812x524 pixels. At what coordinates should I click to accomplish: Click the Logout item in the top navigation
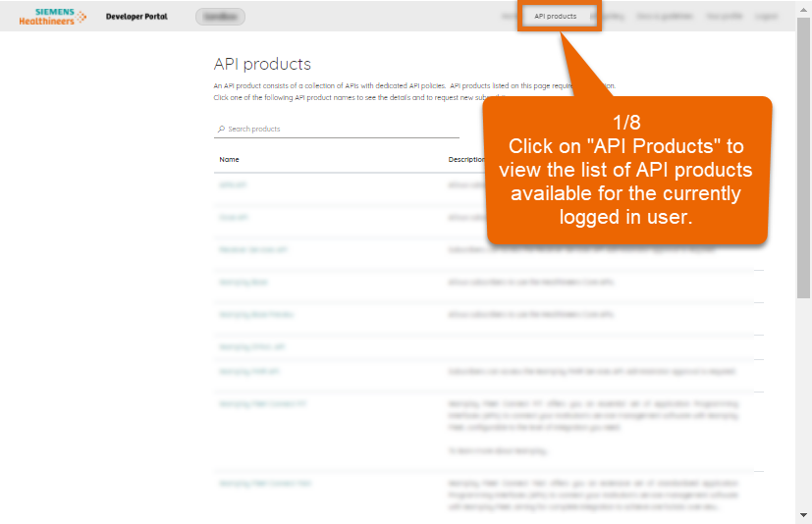pos(767,17)
